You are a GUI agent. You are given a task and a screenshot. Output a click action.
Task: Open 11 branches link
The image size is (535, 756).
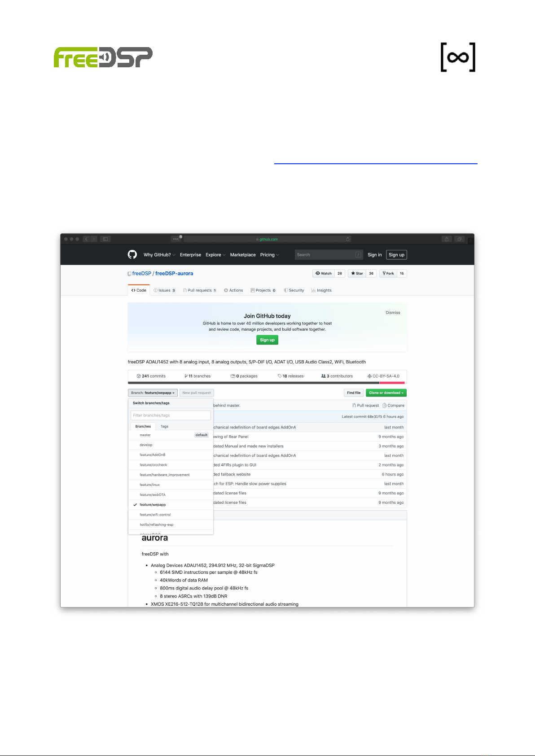point(197,376)
